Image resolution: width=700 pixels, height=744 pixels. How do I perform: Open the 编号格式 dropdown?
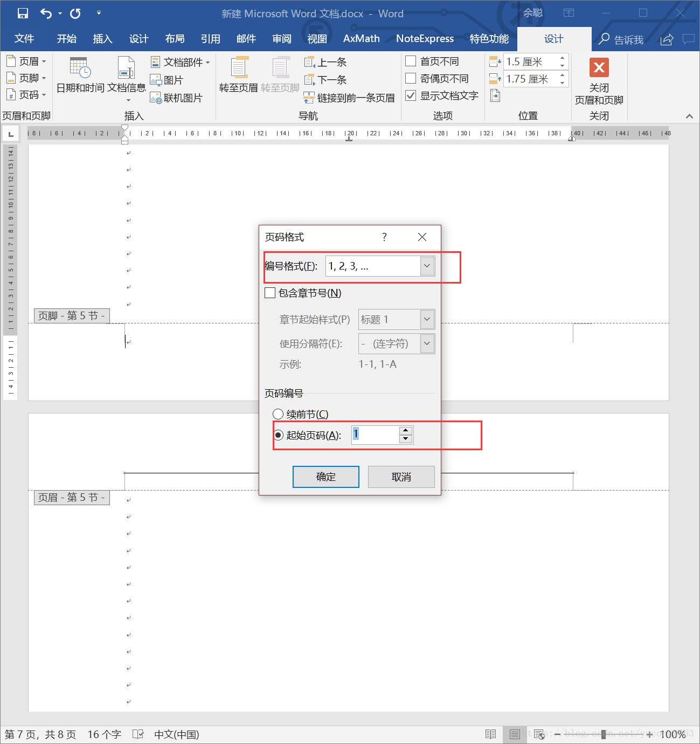[427, 266]
